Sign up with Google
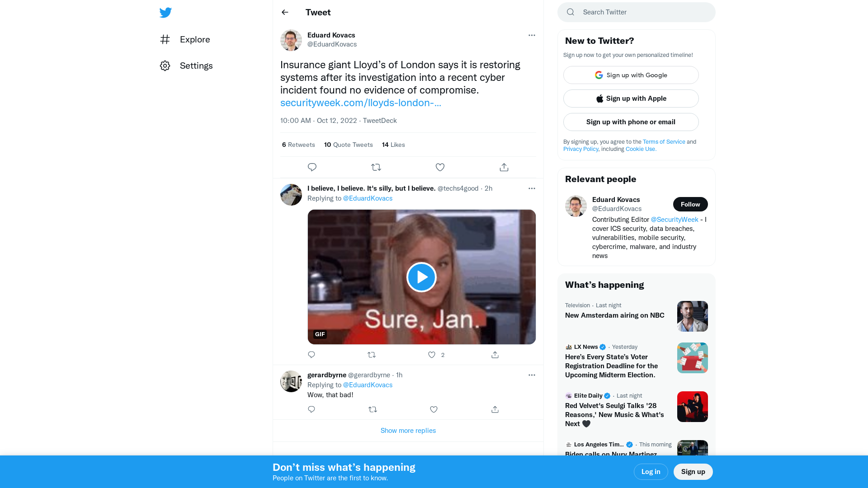 pyautogui.click(x=631, y=75)
